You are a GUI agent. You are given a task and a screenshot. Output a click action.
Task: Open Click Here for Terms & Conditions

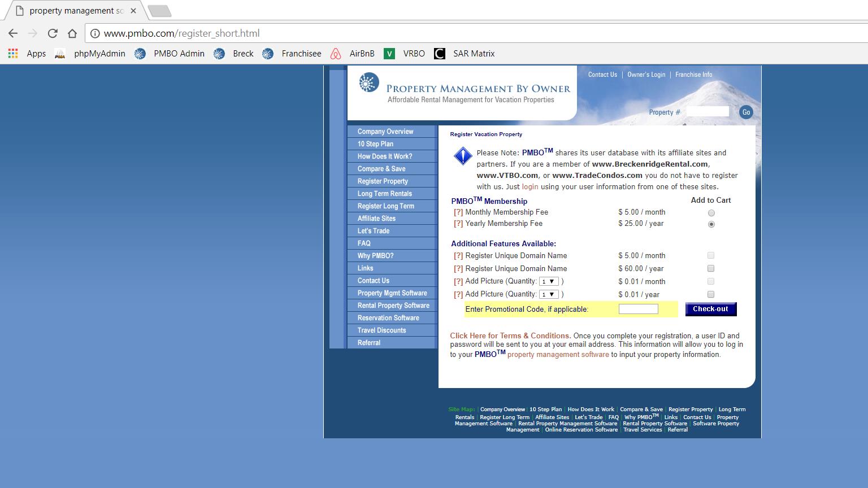[x=510, y=335]
